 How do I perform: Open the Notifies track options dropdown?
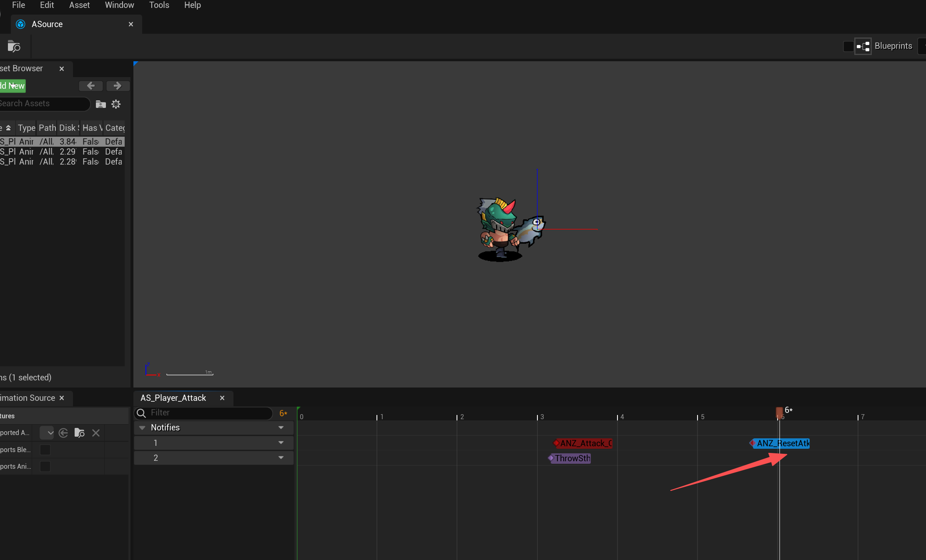click(x=281, y=428)
